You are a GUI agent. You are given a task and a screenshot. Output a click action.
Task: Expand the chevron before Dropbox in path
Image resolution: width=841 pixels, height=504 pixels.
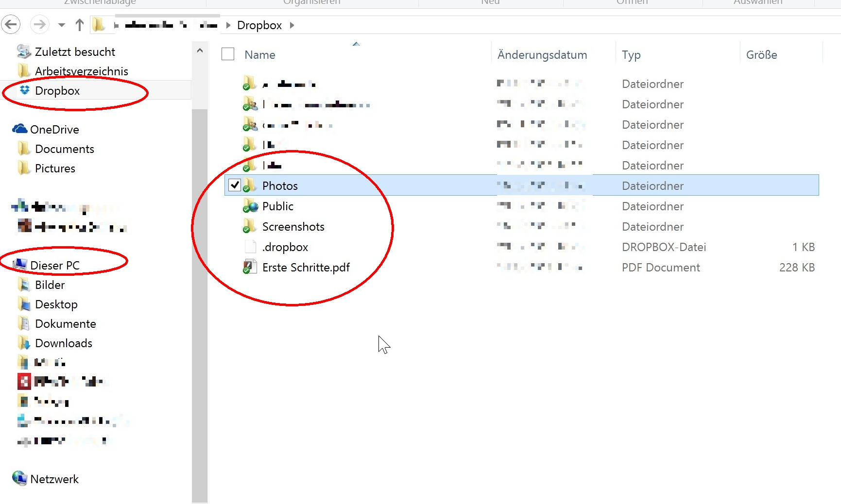click(228, 25)
